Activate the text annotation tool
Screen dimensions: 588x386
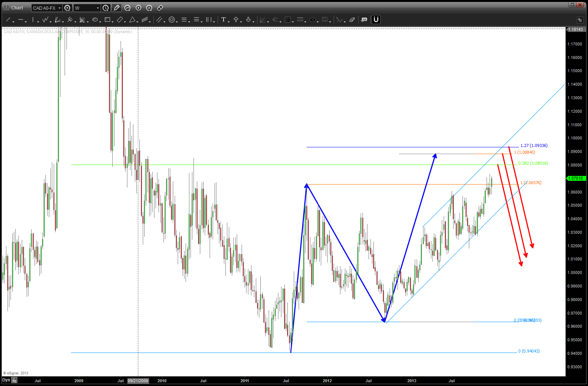pyautogui.click(x=224, y=20)
